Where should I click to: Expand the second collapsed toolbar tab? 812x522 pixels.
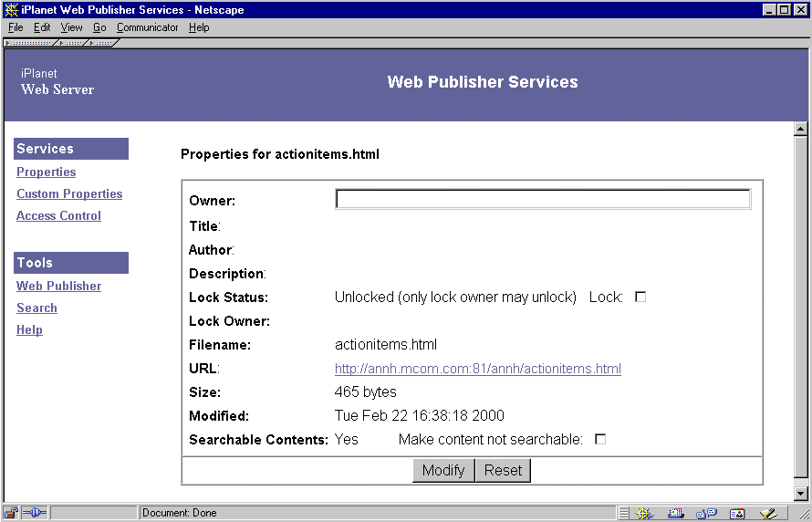(x=72, y=43)
